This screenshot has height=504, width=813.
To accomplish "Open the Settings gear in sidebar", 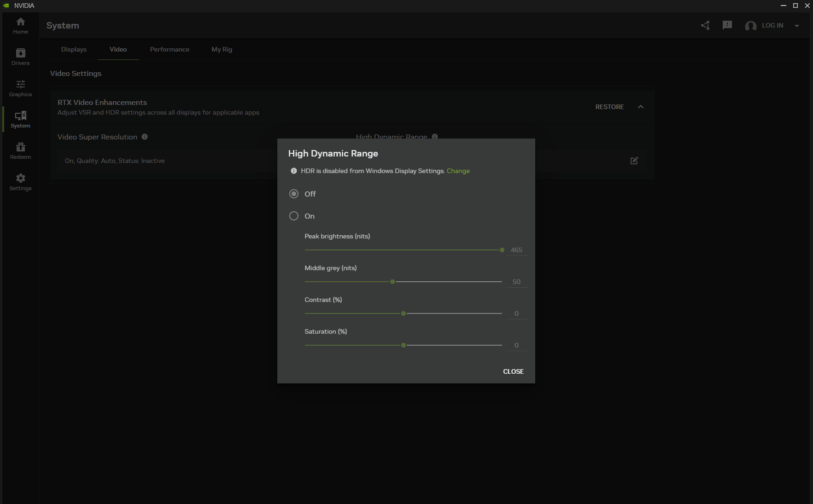I will [20, 182].
